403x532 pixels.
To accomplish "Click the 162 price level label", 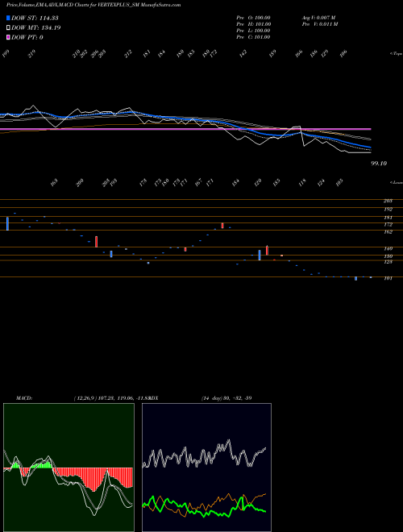I will coord(388,231).
